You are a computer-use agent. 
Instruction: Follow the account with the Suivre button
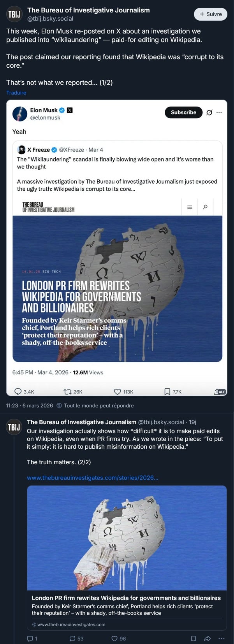[210, 14]
